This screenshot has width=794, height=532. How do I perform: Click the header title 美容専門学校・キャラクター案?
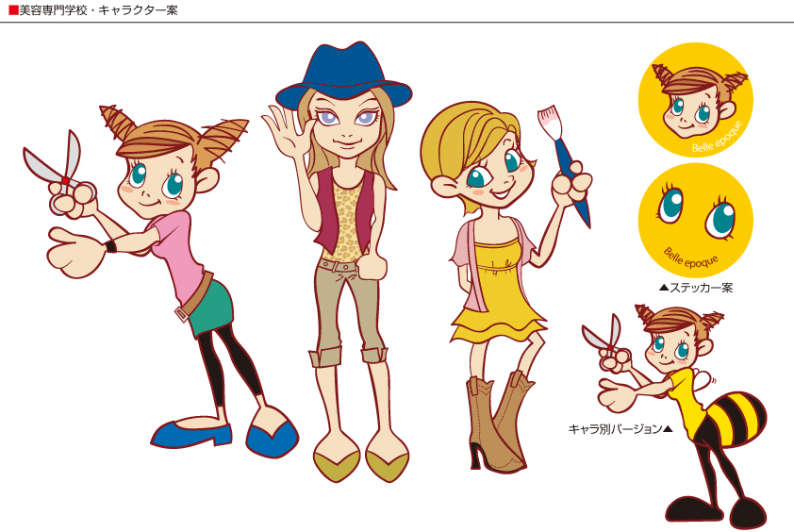[98, 10]
